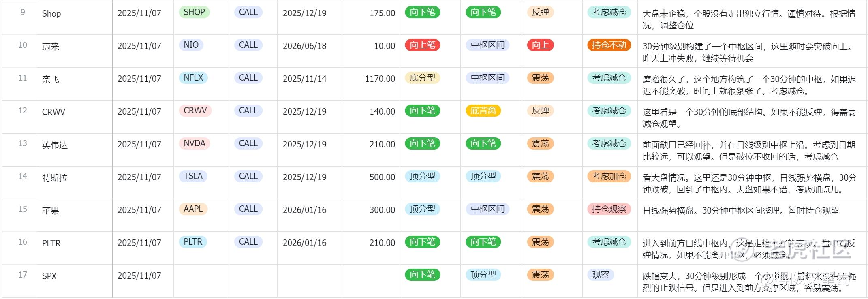The height and width of the screenshot is (299, 868).
Task: Select the comment starting with 30分钟级别构建了
Action: pos(747,52)
